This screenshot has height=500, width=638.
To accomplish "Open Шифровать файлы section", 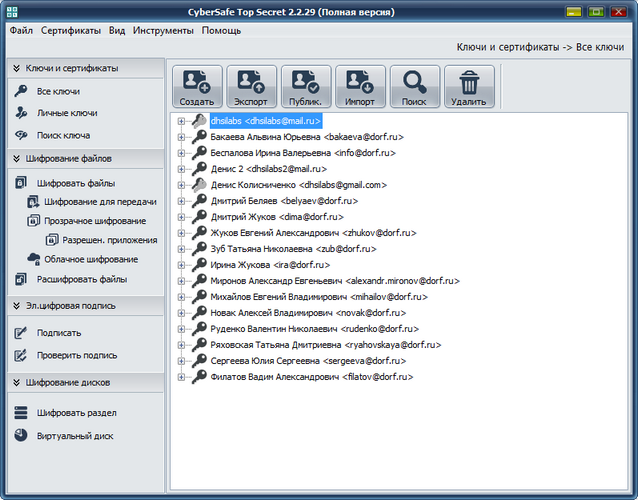I will (x=76, y=183).
